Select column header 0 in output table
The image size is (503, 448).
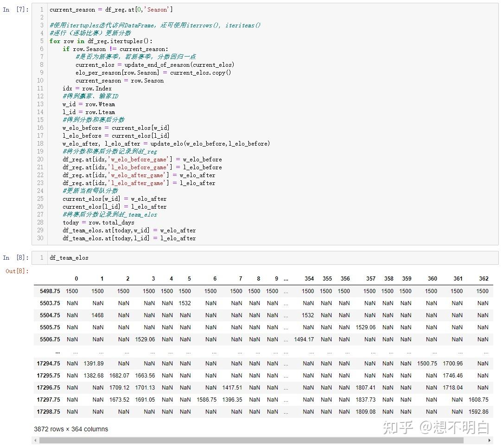76,279
